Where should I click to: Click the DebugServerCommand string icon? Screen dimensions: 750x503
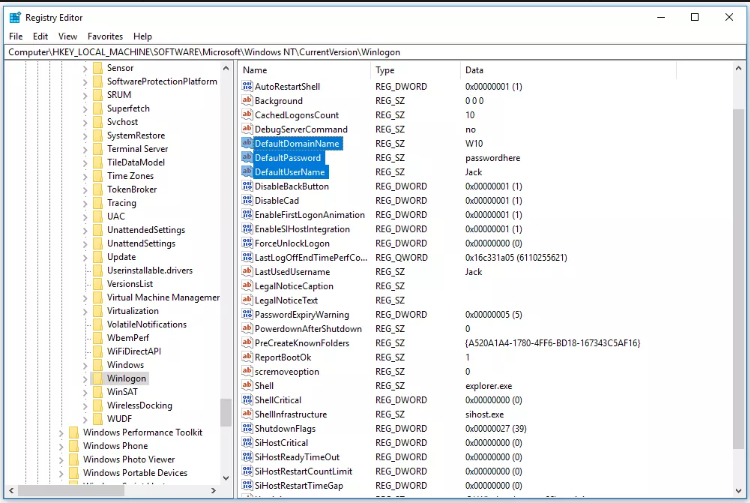pyautogui.click(x=247, y=129)
